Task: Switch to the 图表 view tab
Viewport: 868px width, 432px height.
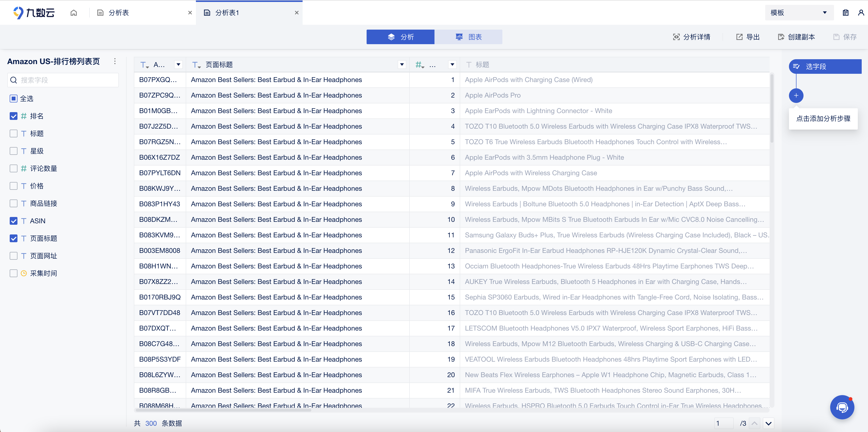Action: coord(468,37)
